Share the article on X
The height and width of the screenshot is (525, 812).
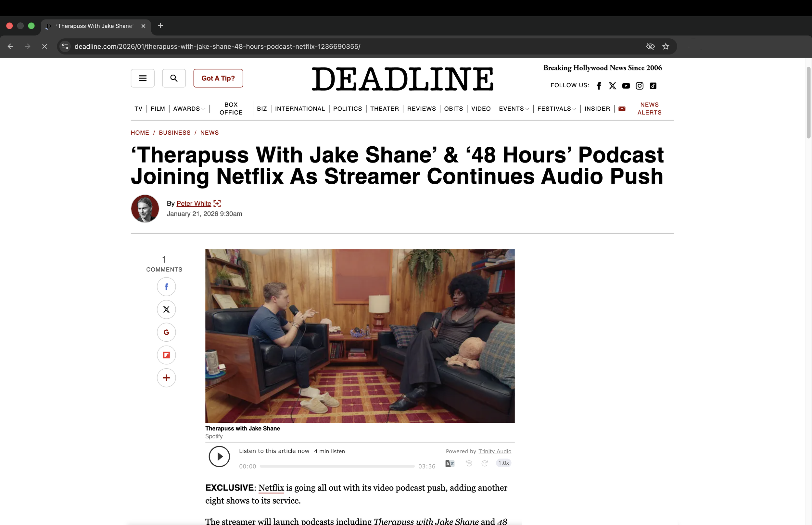point(166,309)
